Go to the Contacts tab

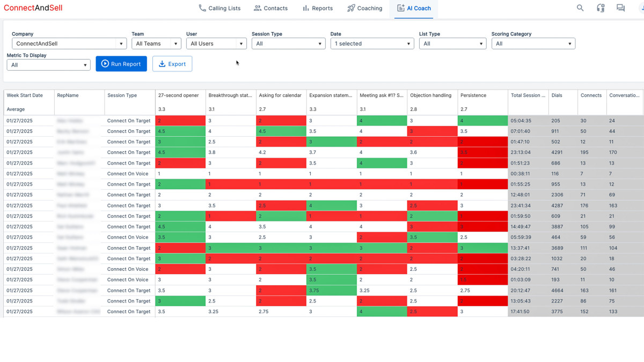(x=270, y=8)
